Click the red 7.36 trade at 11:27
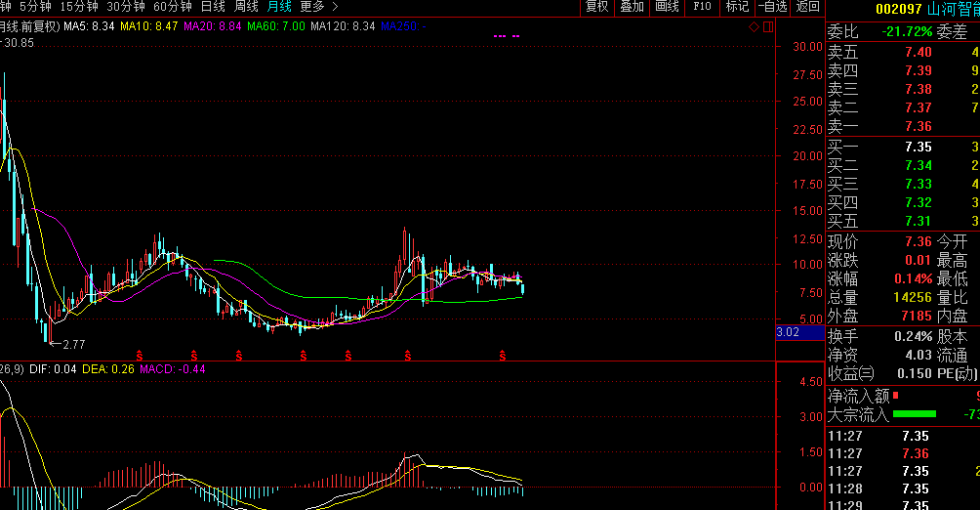The width and height of the screenshot is (980, 510). pyautogui.click(x=916, y=453)
